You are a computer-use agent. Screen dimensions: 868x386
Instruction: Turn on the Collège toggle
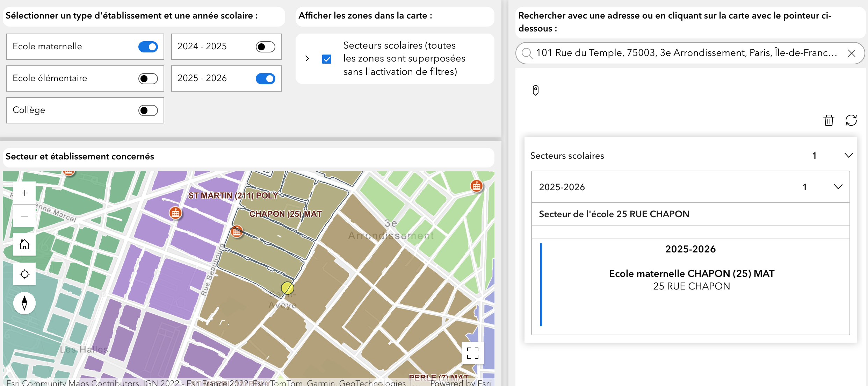click(x=148, y=110)
